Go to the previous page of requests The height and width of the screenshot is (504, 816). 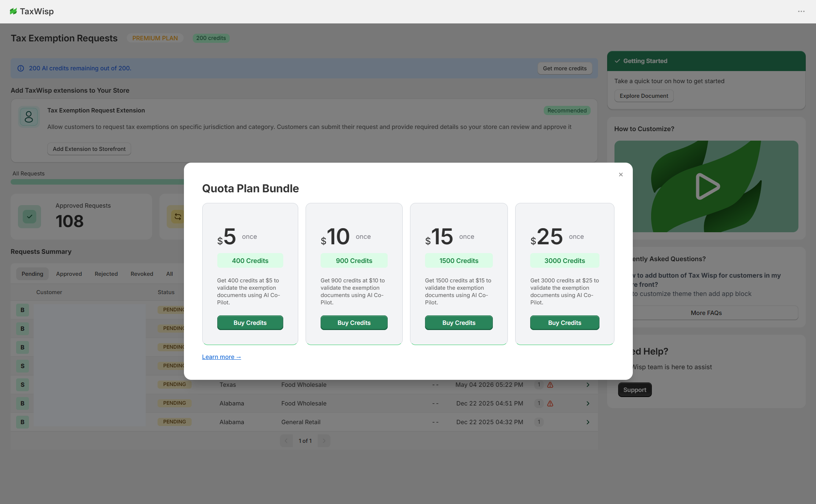tap(286, 441)
